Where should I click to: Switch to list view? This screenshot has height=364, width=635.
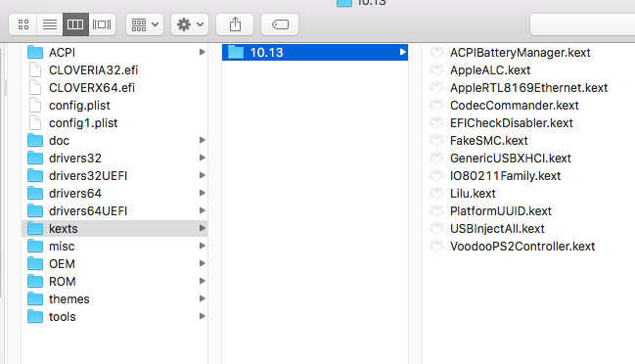click(49, 24)
